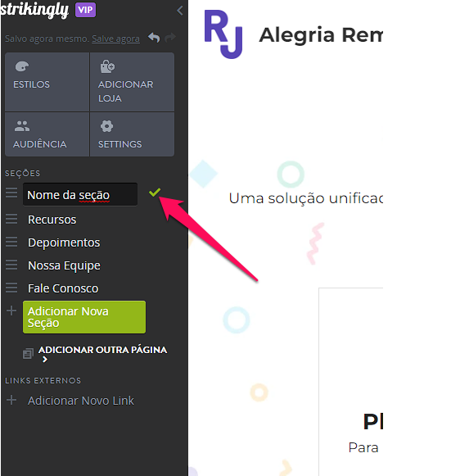
Task: Click the Salve agora link
Action: coord(116,39)
